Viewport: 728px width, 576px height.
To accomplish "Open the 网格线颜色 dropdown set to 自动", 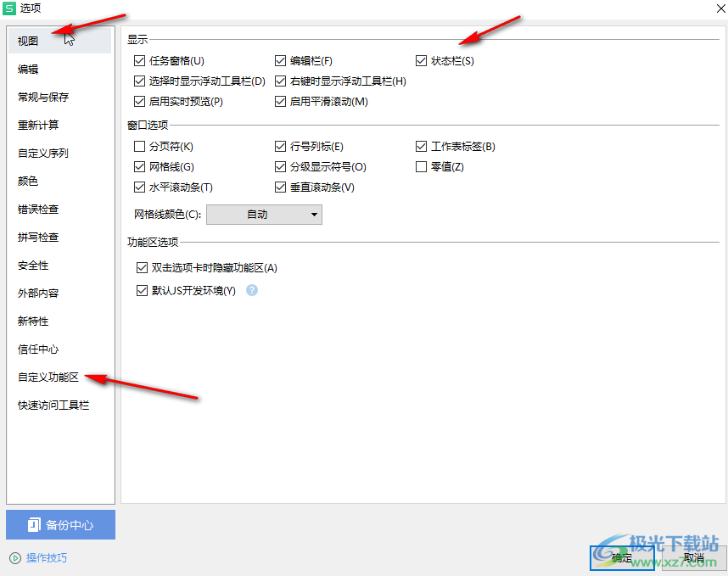I will click(x=264, y=215).
